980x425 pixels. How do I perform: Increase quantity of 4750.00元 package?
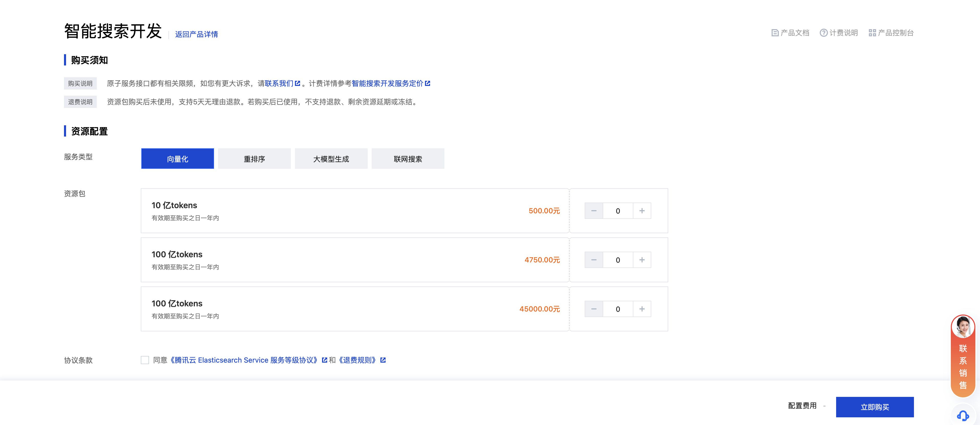click(642, 260)
